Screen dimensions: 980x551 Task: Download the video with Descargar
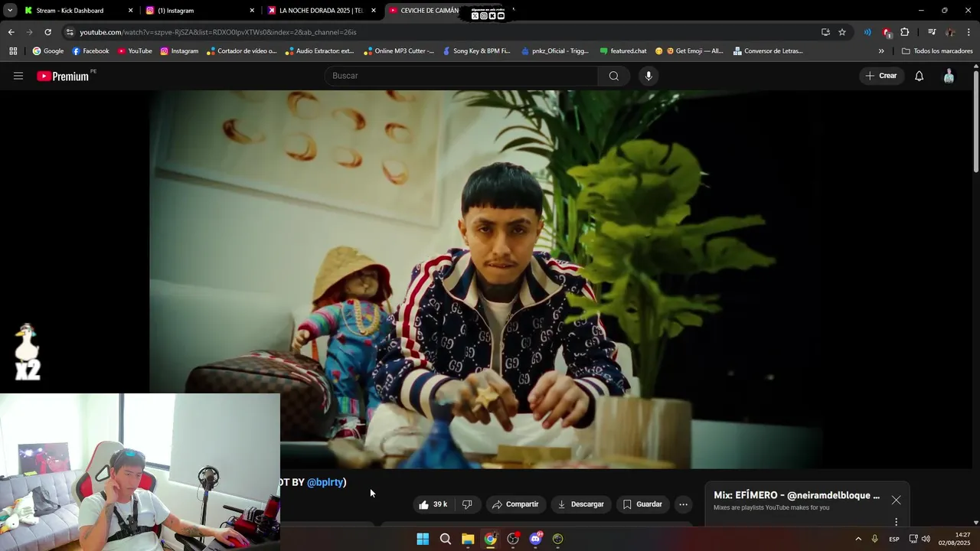(x=581, y=504)
